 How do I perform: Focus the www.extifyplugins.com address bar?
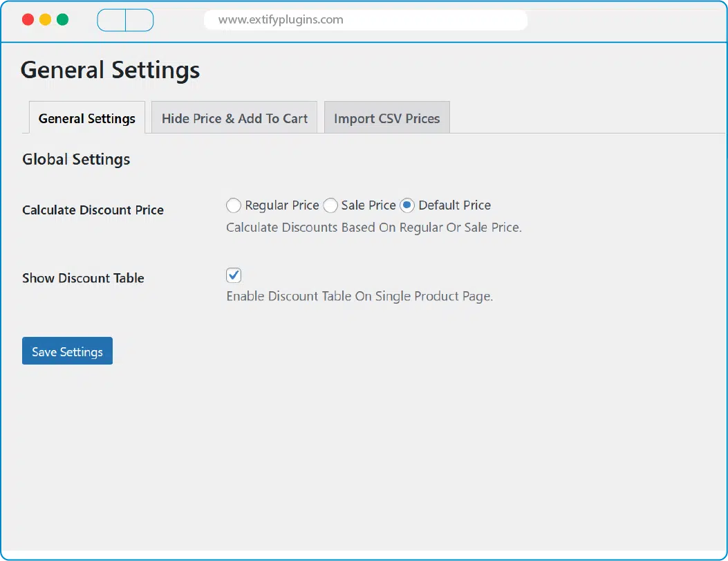pyautogui.click(x=365, y=20)
